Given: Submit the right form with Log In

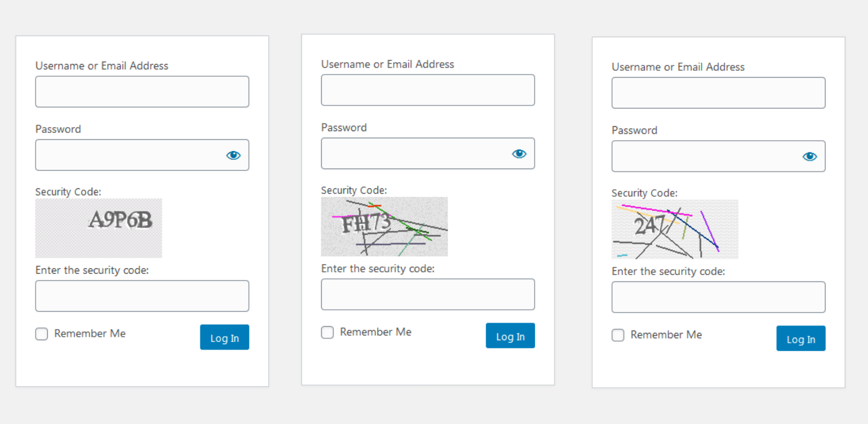Looking at the screenshot, I should click(800, 339).
